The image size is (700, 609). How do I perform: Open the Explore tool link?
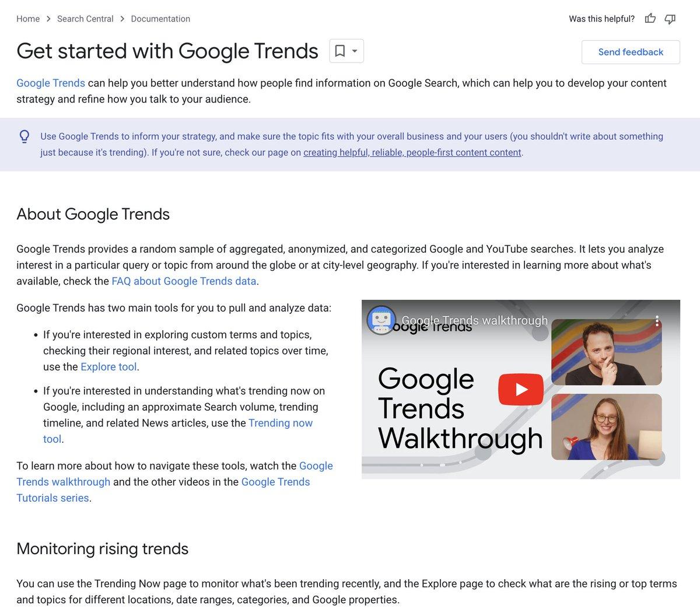[x=108, y=367]
